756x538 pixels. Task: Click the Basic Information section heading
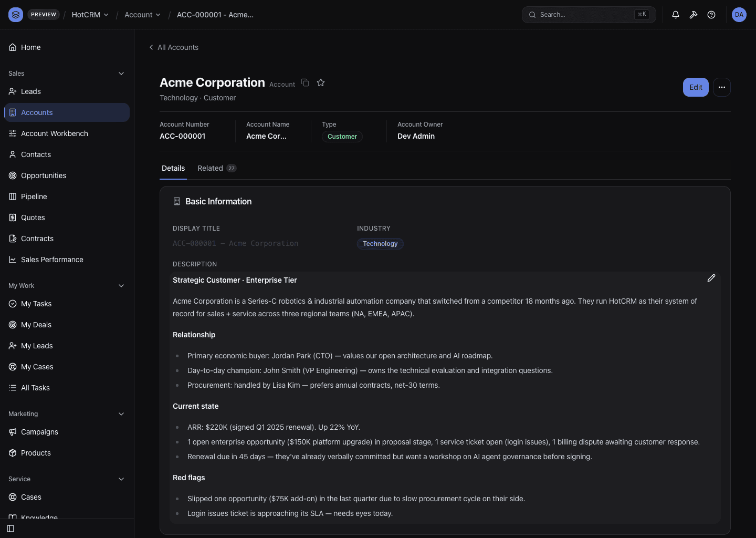coord(218,201)
